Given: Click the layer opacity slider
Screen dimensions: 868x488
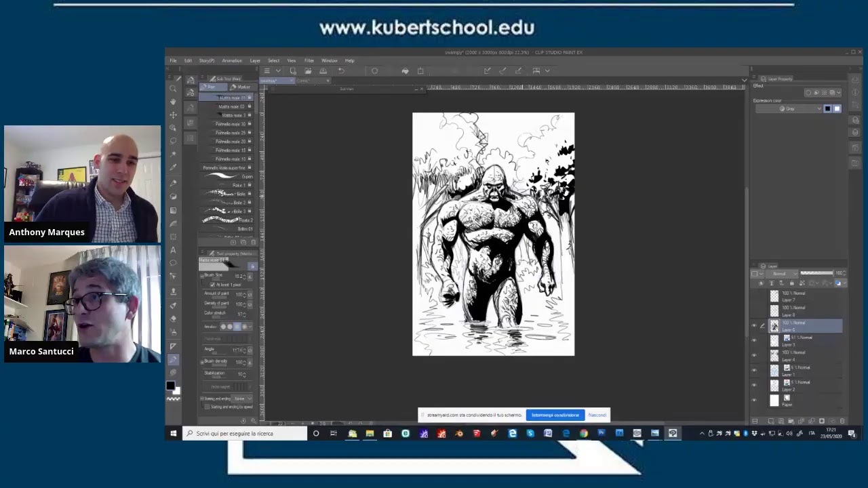Looking at the screenshot, I should pyautogui.click(x=816, y=272).
